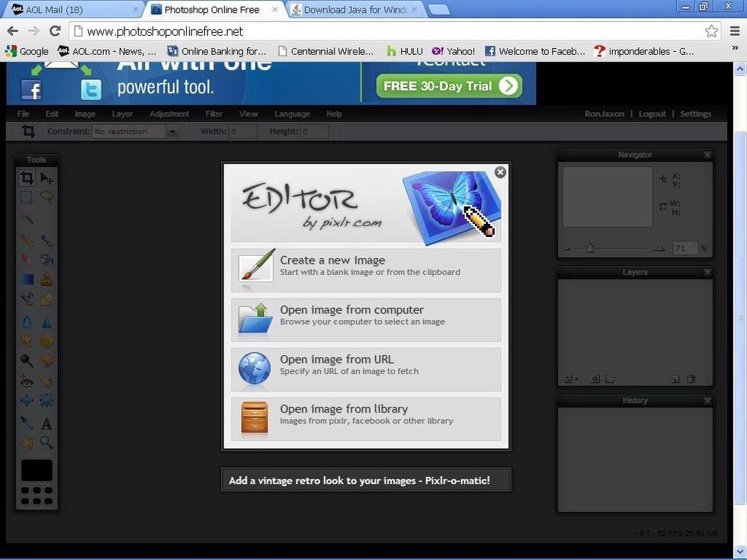747x560 pixels.
Task: Select the Marquee selection tool
Action: [27, 197]
